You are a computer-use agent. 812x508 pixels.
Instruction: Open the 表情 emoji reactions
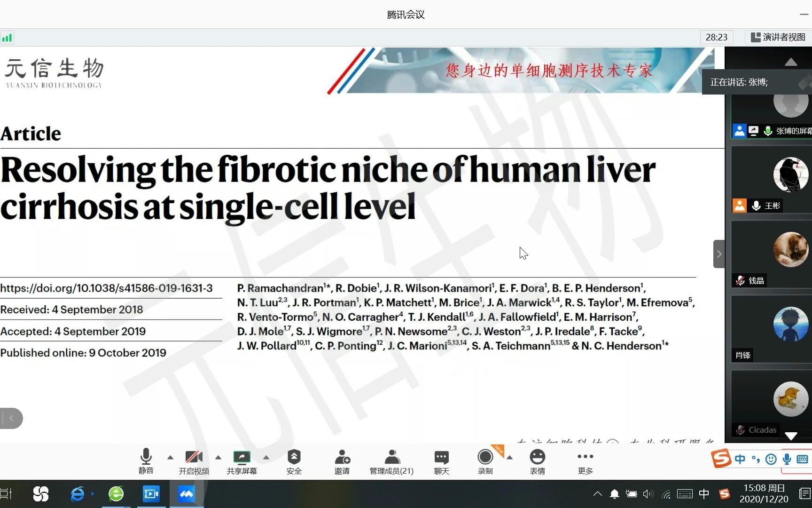click(537, 461)
